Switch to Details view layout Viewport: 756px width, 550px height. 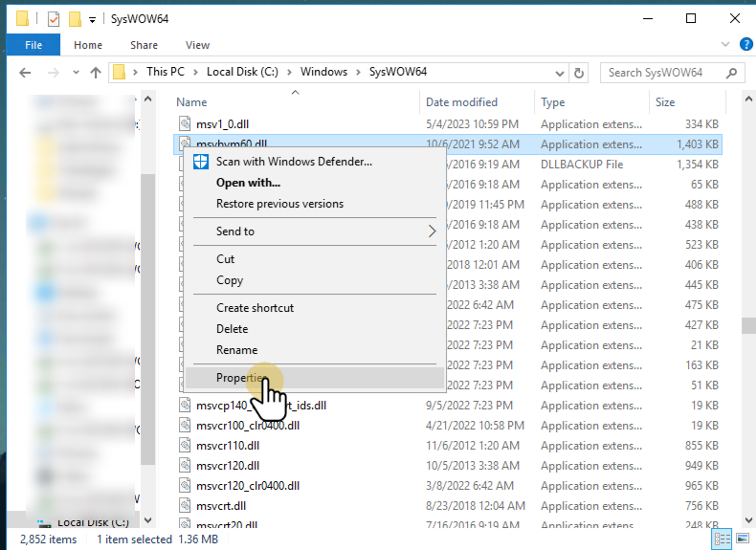pyautogui.click(x=723, y=539)
